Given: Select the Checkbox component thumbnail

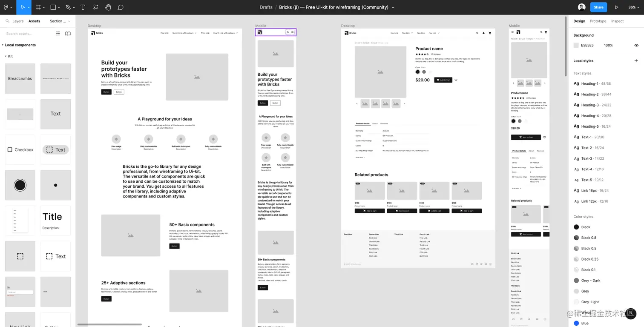Looking at the screenshot, I should pos(20,149).
